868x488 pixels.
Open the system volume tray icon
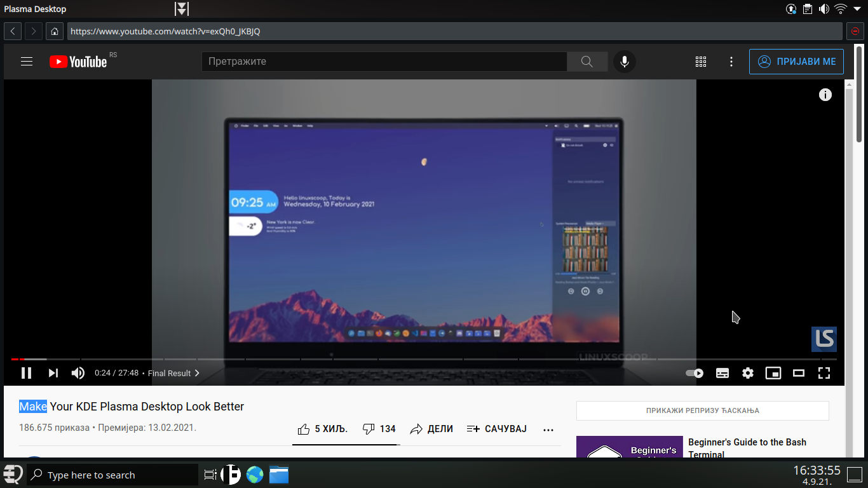click(x=824, y=9)
